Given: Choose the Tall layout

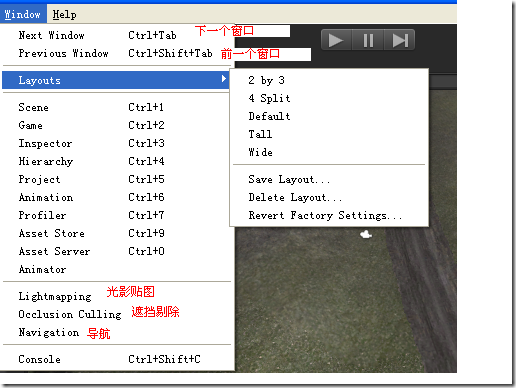Looking at the screenshot, I should (x=329, y=134).
